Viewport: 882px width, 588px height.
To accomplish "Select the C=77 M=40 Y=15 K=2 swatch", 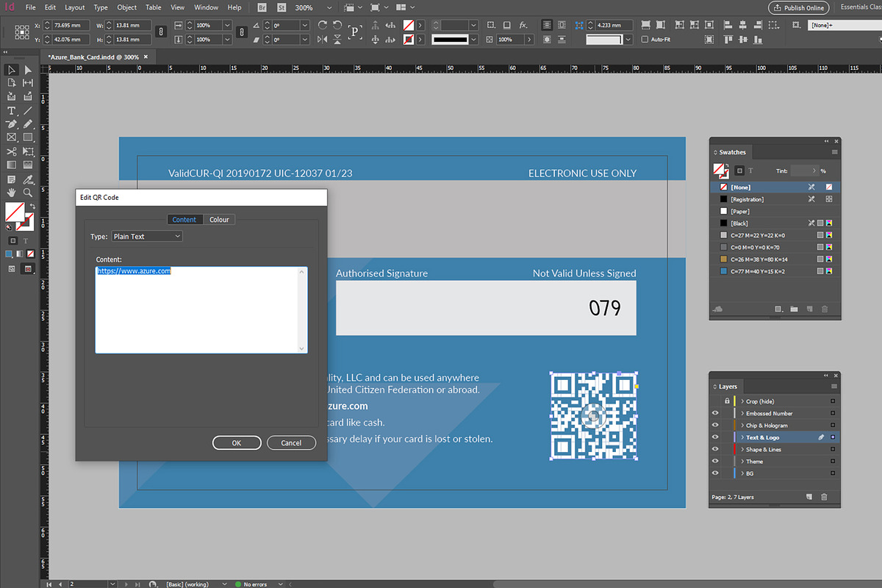I will 775,270.
